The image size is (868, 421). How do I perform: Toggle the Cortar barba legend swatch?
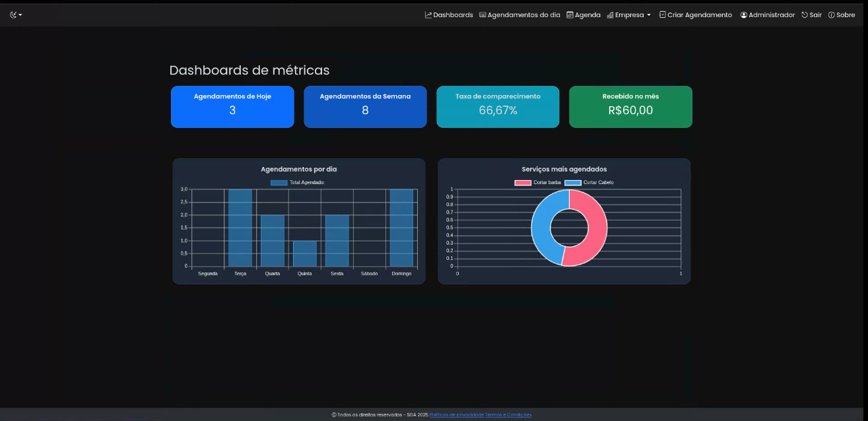click(523, 182)
